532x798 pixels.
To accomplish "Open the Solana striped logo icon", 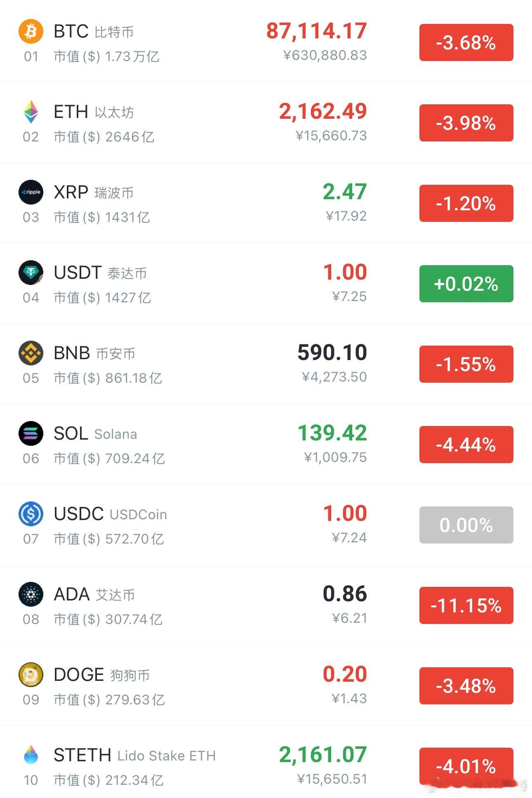I will (x=31, y=433).
